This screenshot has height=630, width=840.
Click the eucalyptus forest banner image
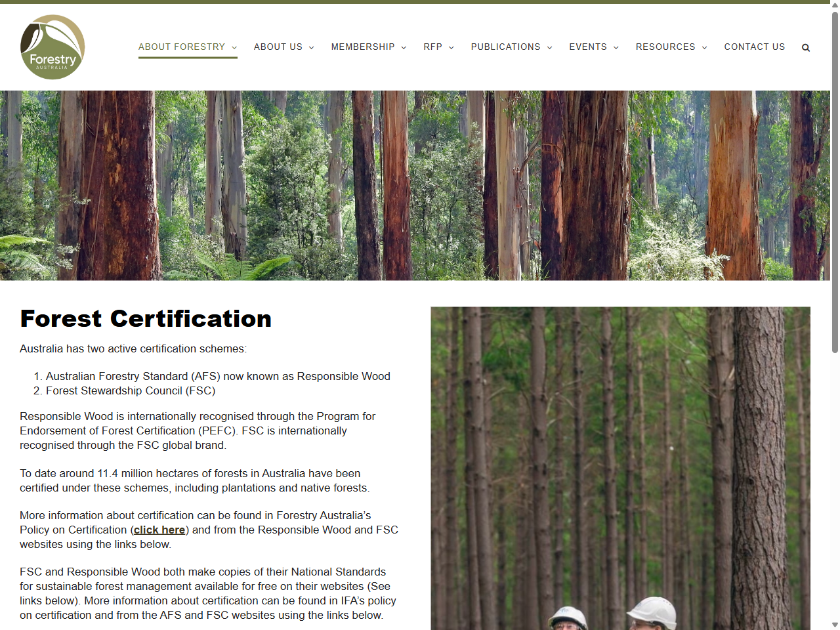click(x=415, y=186)
